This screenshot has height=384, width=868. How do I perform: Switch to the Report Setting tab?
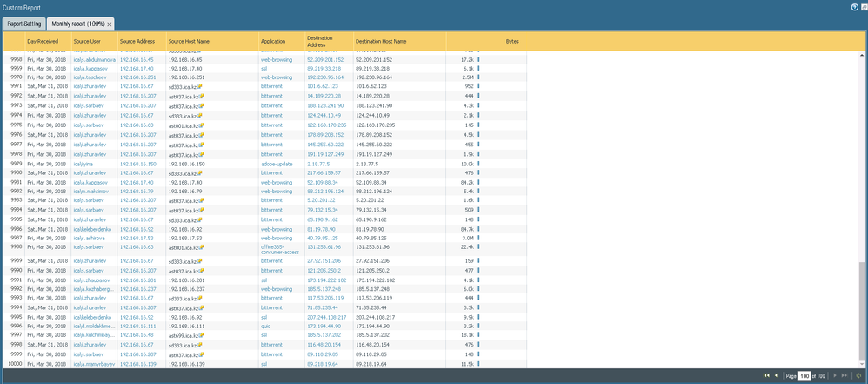tap(23, 24)
